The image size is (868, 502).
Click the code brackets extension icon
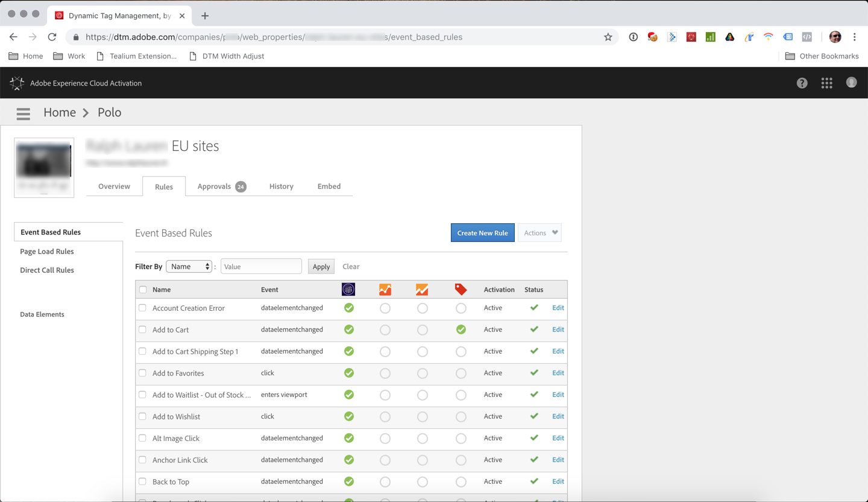point(807,37)
